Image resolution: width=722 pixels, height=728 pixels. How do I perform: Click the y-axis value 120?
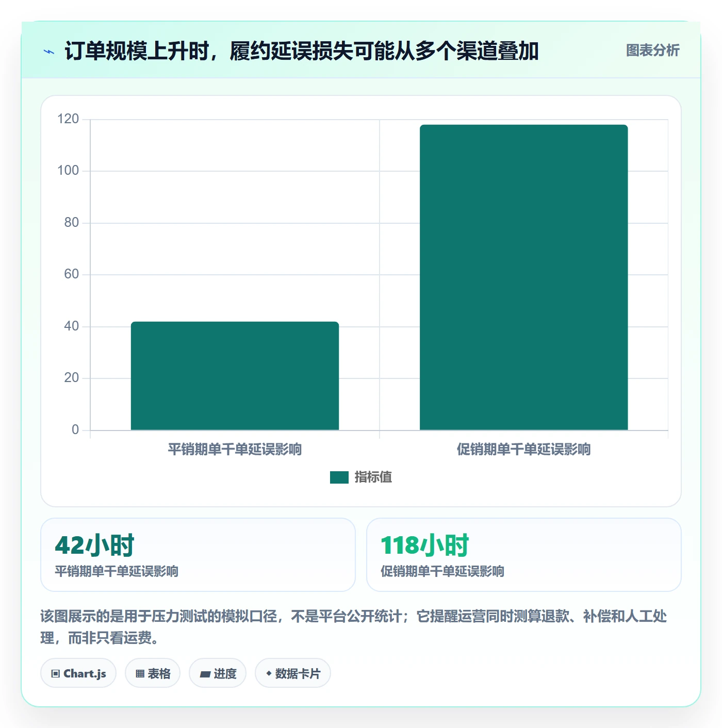[x=68, y=119]
